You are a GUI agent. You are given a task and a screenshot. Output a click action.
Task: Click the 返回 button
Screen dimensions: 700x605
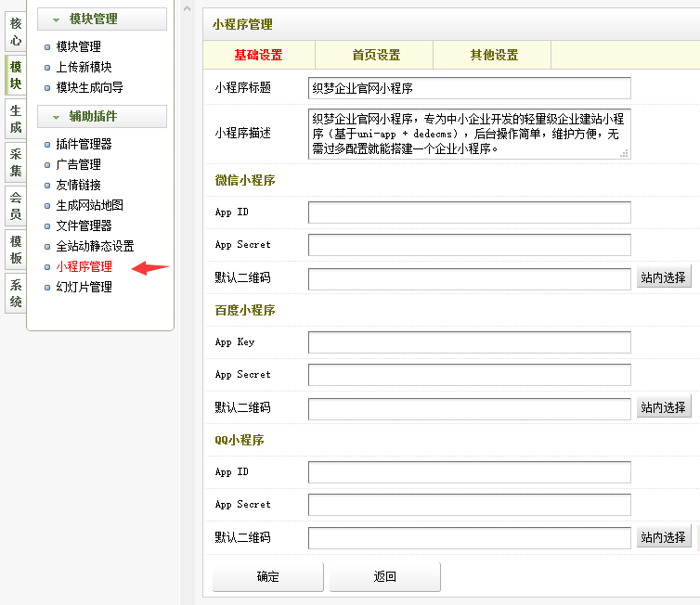coord(385,577)
